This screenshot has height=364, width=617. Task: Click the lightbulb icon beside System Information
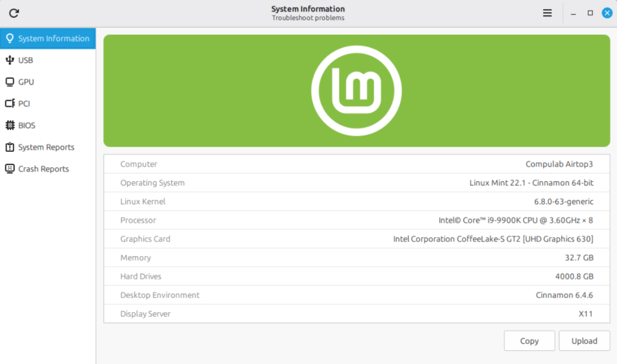(10, 38)
